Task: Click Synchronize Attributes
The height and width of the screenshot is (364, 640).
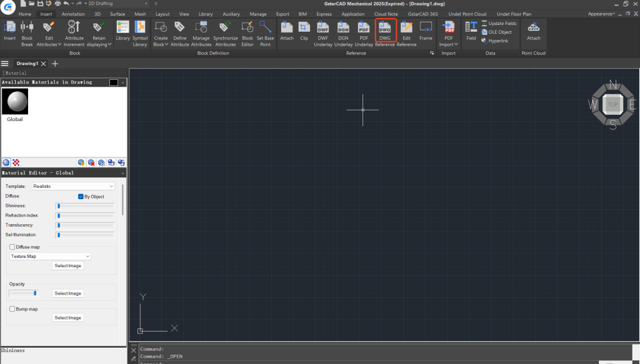Action: (225, 34)
